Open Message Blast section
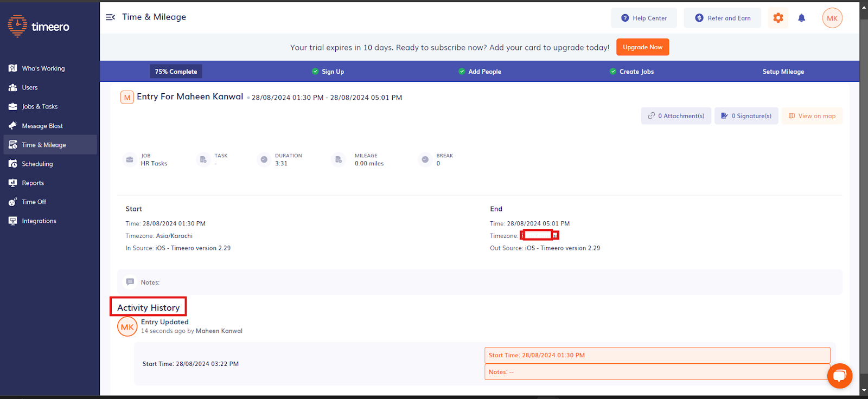The image size is (868, 399). pos(42,126)
